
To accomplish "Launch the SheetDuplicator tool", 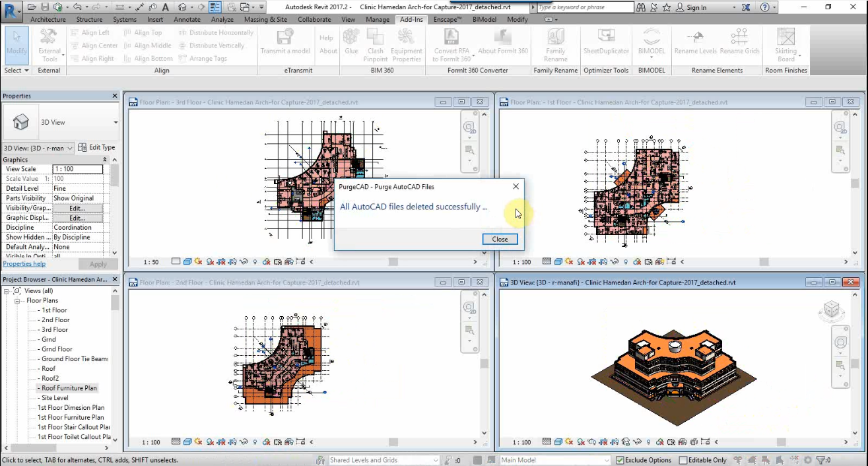I will (x=606, y=42).
